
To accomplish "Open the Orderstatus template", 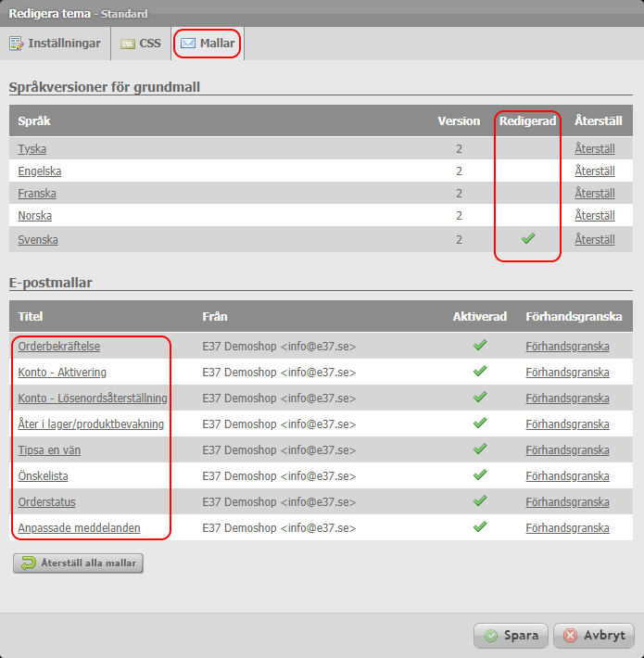I will 46,502.
